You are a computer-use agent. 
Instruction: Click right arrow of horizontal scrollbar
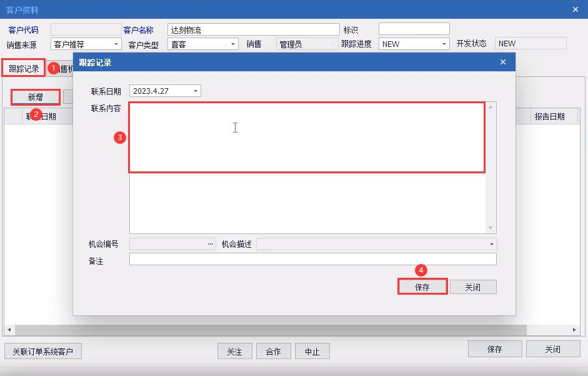(574, 330)
